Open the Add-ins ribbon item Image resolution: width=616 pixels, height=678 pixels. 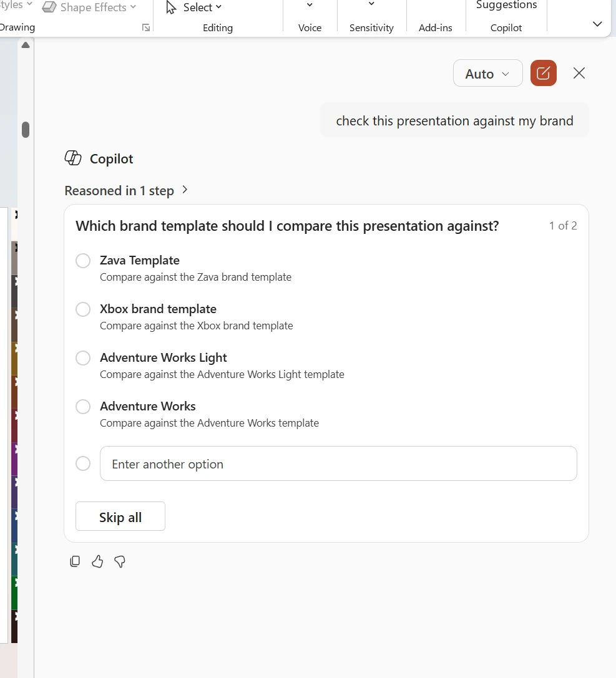(x=435, y=27)
